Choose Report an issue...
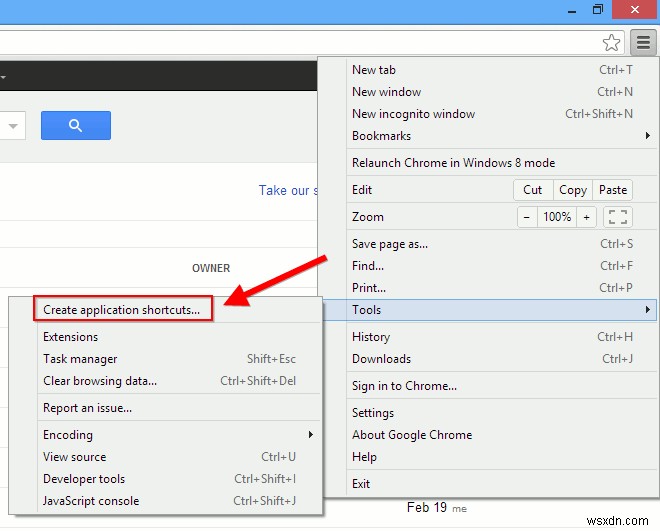The width and height of the screenshot is (660, 531). (179, 408)
